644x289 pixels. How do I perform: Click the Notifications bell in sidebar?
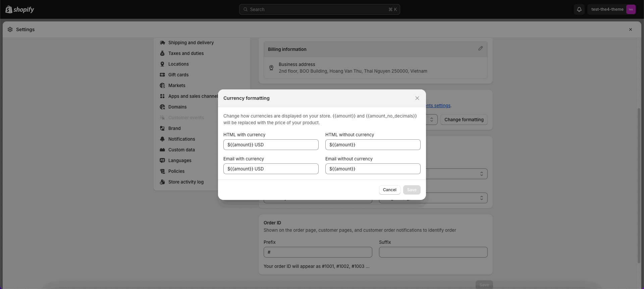click(x=162, y=139)
